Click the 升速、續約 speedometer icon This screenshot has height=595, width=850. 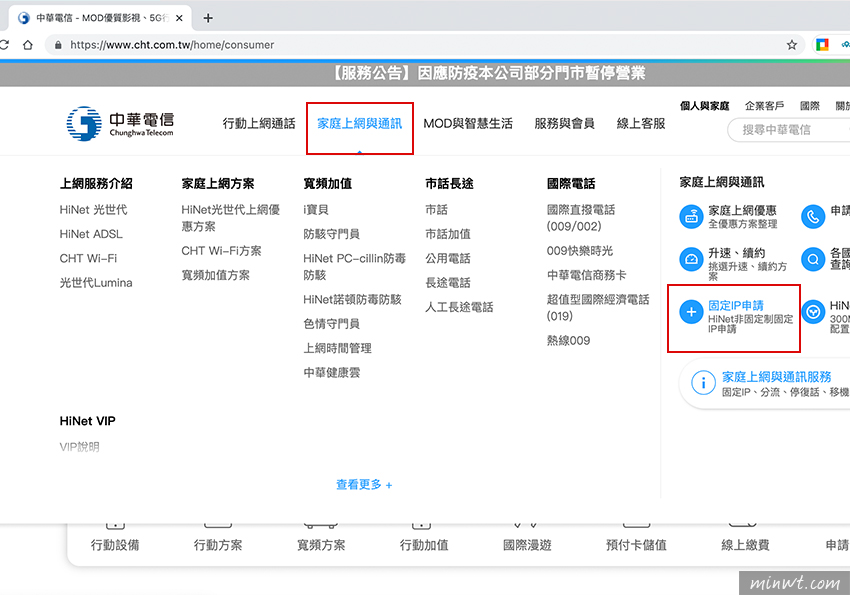coord(691,259)
